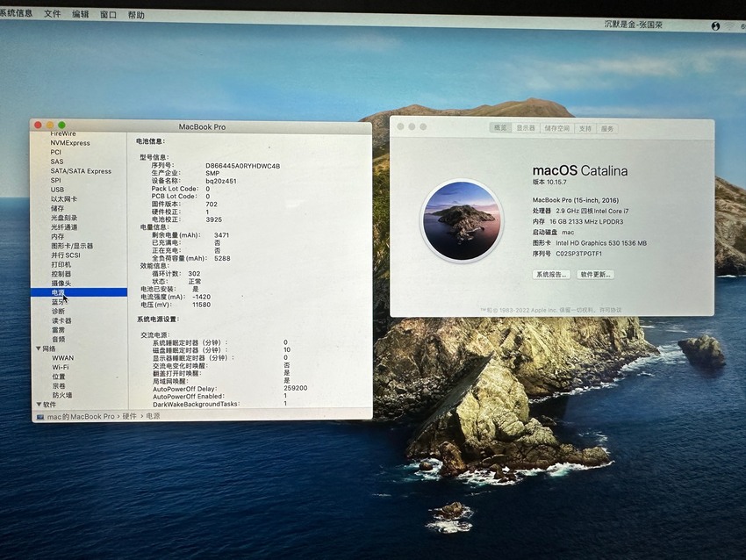Select 雷雳 in the sidebar
This screenshot has width=746, height=560.
click(x=58, y=330)
